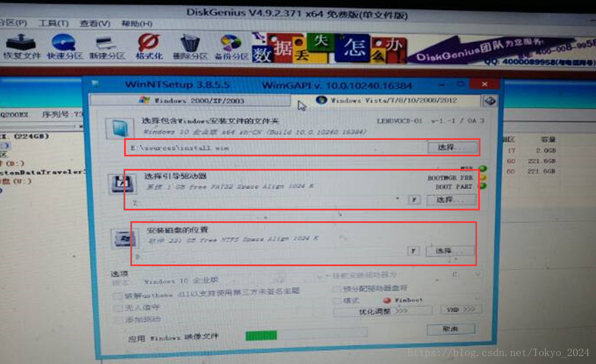
Task: Select the (U:) drive in DiskGenius tree
Action: [x=16, y=181]
